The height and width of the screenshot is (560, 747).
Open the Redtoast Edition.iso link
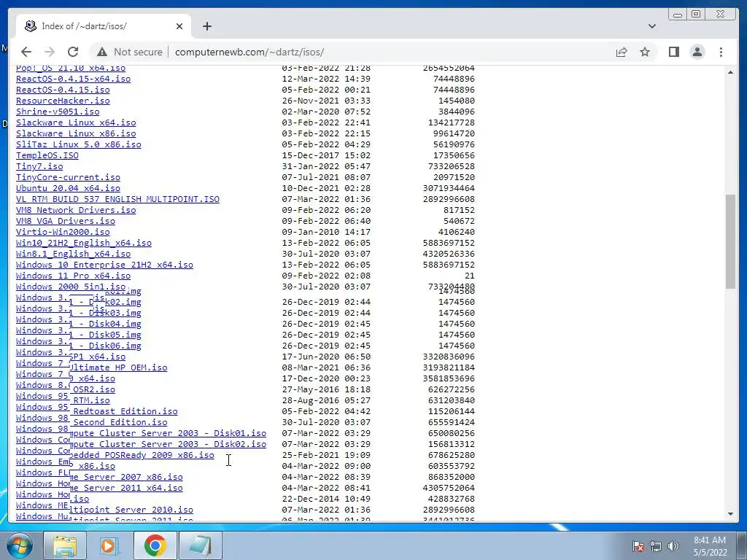tap(124, 412)
